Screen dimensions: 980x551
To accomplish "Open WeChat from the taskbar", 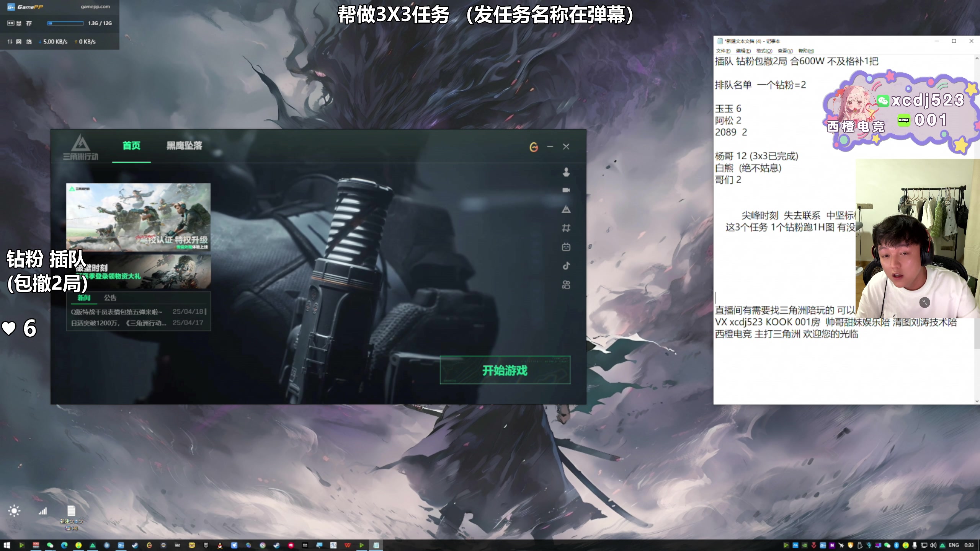I will click(x=50, y=545).
